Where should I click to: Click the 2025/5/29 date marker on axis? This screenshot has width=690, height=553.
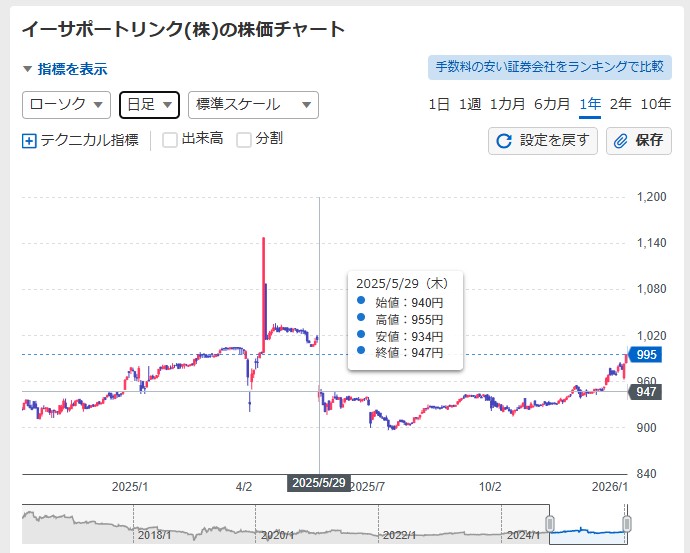pyautogui.click(x=319, y=483)
